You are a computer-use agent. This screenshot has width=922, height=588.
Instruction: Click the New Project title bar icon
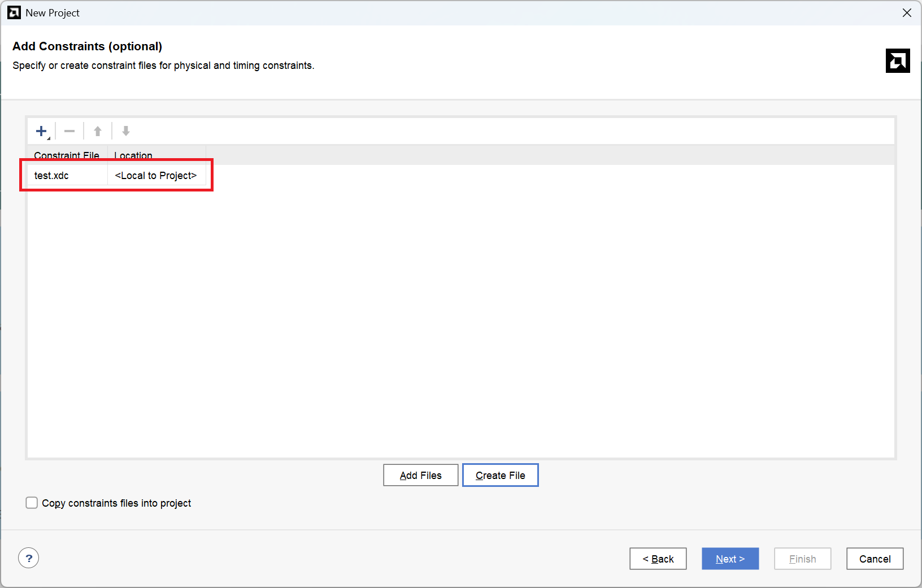(x=14, y=12)
